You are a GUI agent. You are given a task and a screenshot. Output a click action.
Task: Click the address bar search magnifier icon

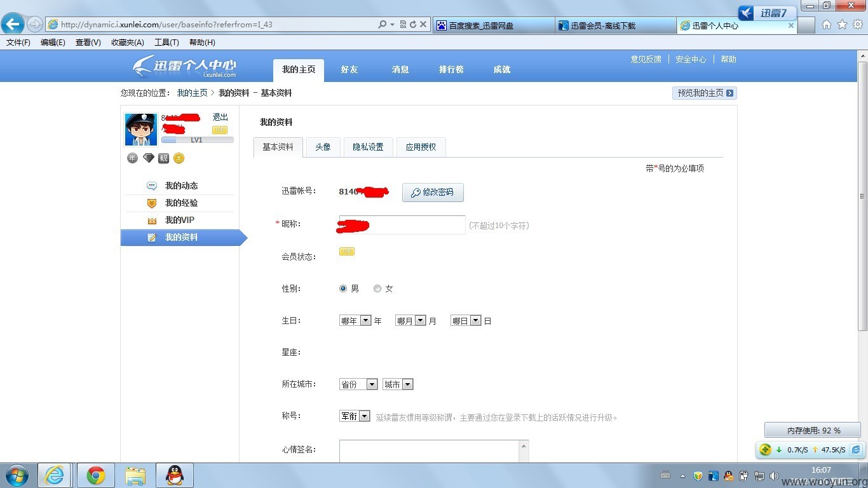click(382, 25)
